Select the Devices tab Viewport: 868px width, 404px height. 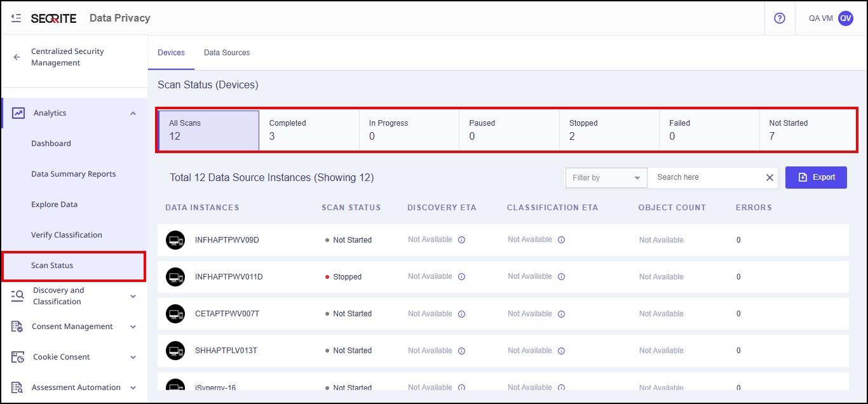click(x=171, y=53)
